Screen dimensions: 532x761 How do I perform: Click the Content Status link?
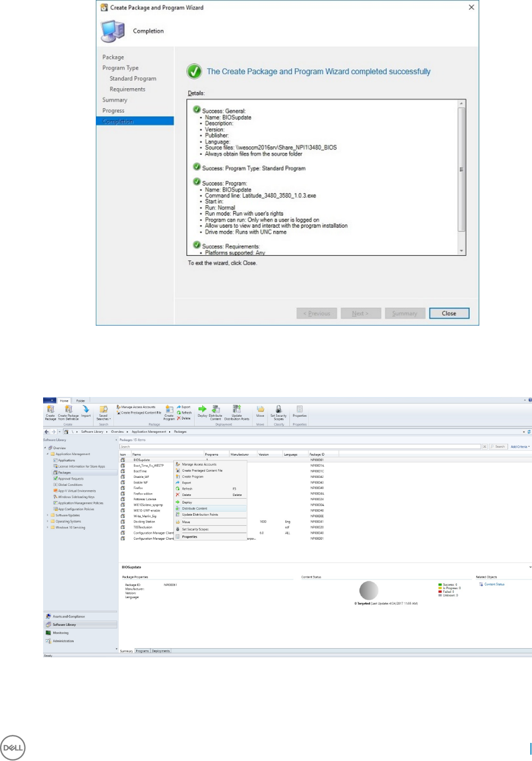(494, 584)
